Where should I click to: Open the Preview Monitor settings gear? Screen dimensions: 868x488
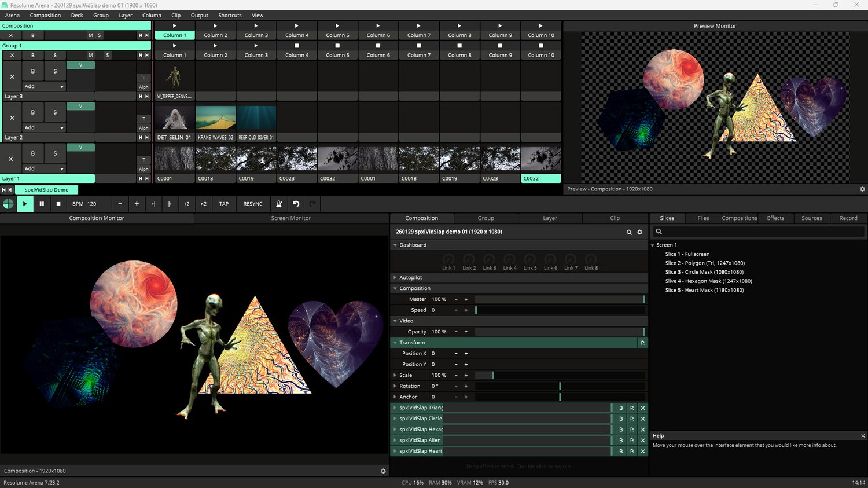pos(862,189)
